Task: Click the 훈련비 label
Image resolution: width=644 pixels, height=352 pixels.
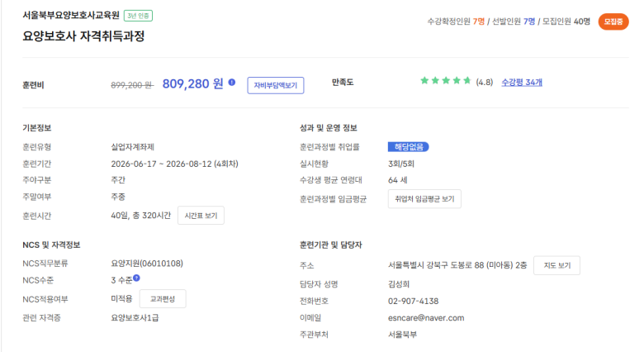Action: (x=33, y=85)
